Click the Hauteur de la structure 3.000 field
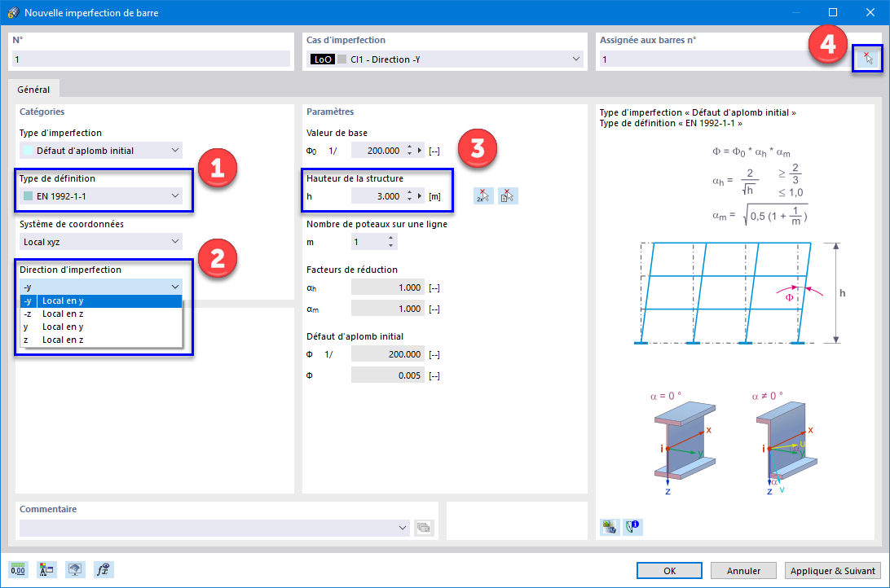890x588 pixels. click(378, 196)
